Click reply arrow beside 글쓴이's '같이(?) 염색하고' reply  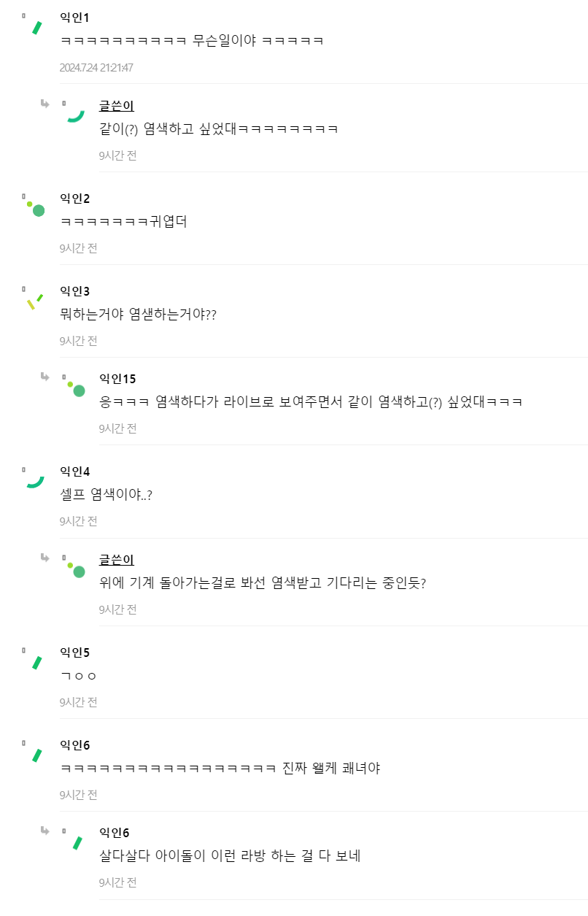(x=45, y=104)
